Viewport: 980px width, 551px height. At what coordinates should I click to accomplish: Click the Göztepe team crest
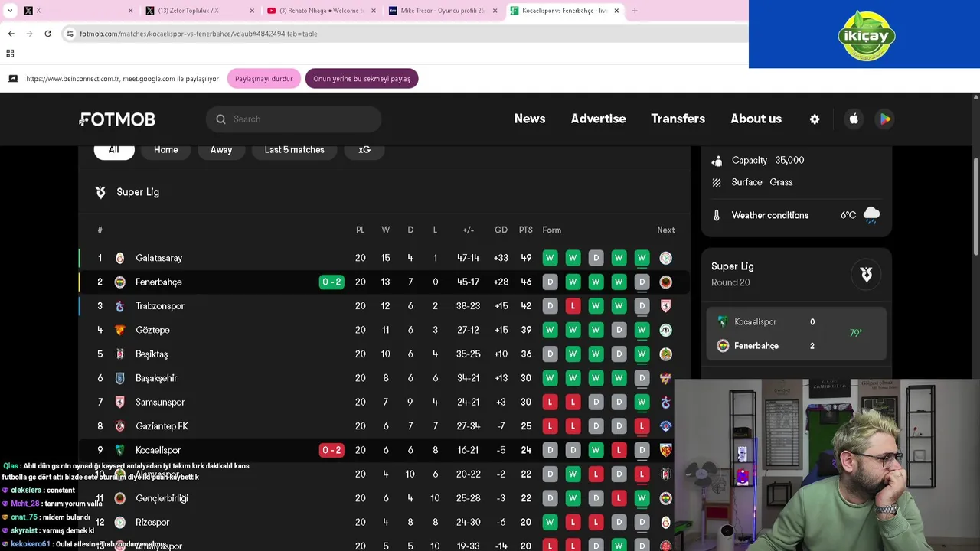(119, 330)
